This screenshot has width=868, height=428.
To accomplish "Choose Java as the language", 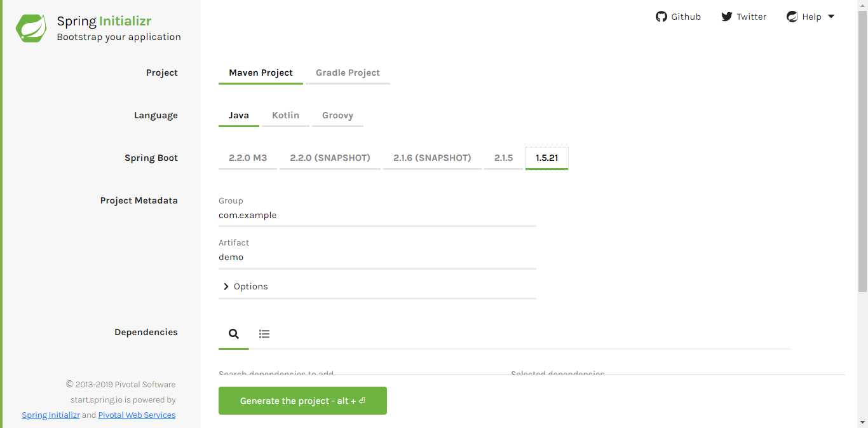I will [x=239, y=115].
